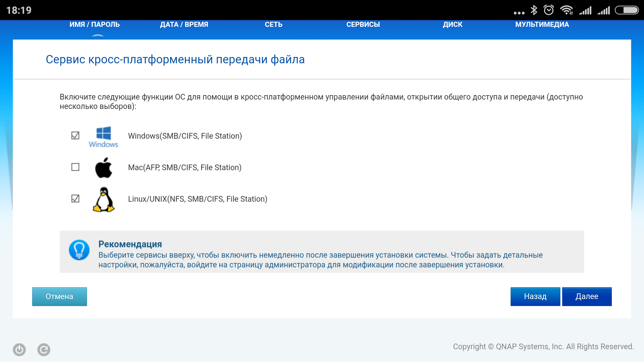Screen dimensions: 644x362
Task: Click the Далее button
Action: pos(587,296)
